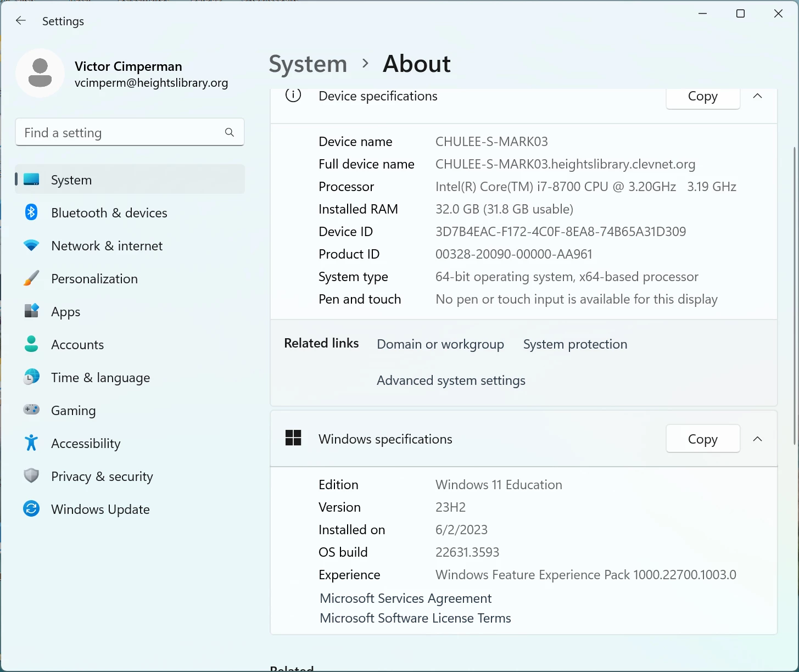Select Accessibility in the sidebar
Screen dimensions: 799x672
point(130,443)
